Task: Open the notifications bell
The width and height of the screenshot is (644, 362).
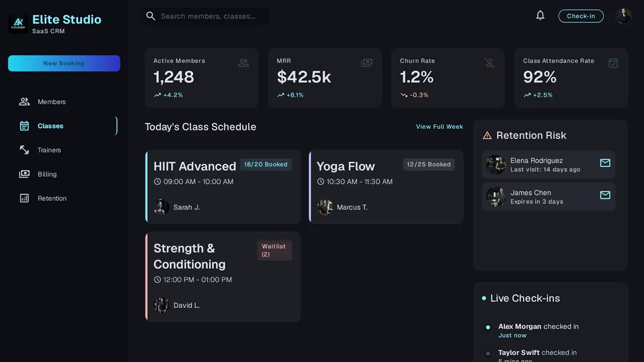Action: pyautogui.click(x=540, y=16)
